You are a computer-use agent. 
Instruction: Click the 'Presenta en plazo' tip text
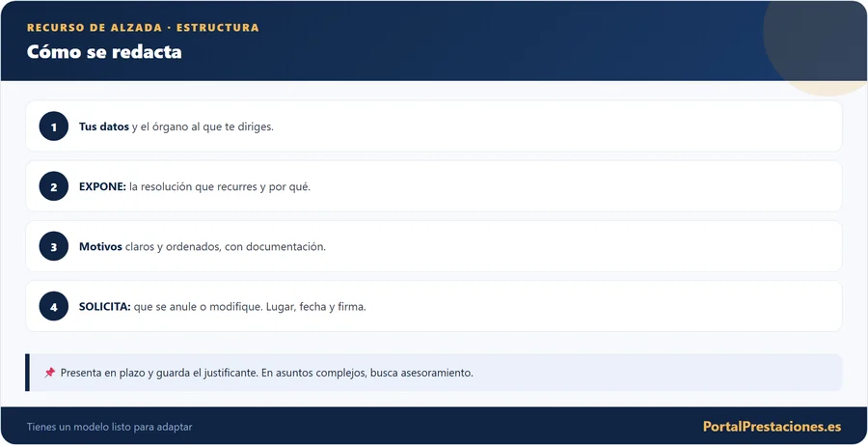tap(267, 373)
